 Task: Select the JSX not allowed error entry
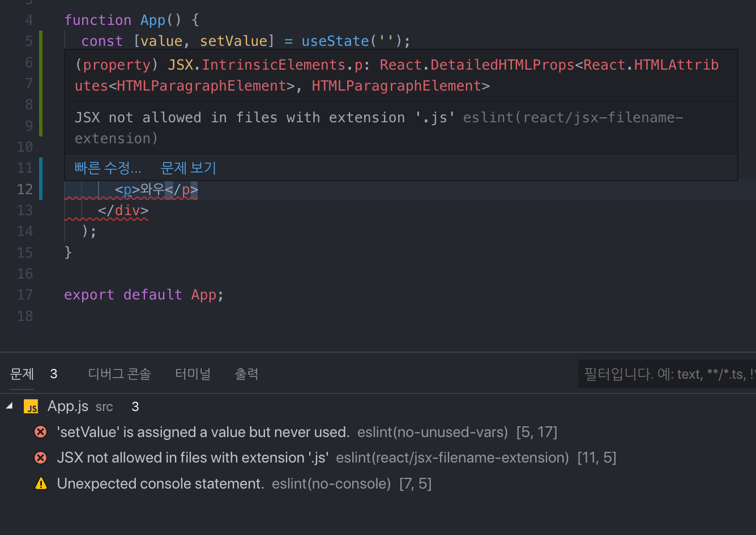tap(193, 458)
